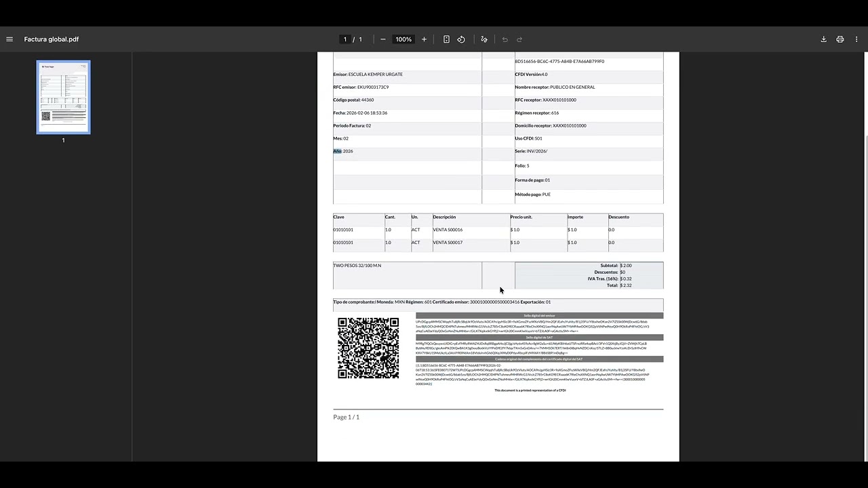The width and height of the screenshot is (868, 488).
Task: Click the highlighted 'Año' label
Action: tap(337, 151)
